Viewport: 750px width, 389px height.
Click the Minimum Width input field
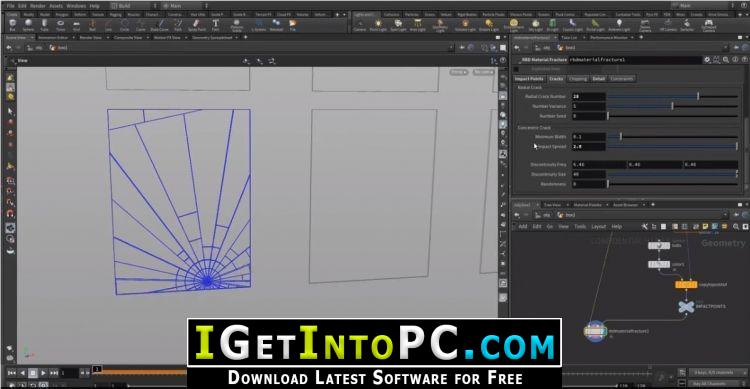point(589,137)
